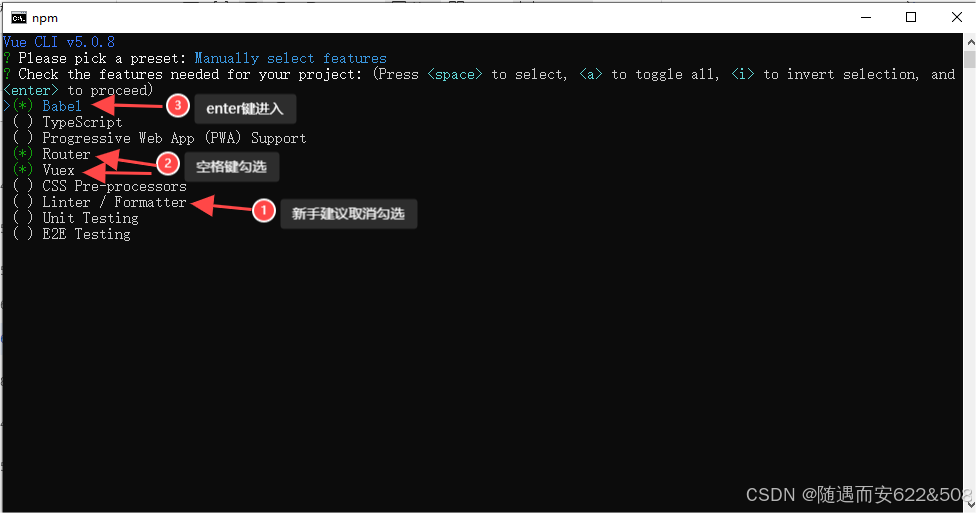This screenshot has width=976, height=513.
Task: Click the scrollbar down arrow
Action: click(x=970, y=506)
